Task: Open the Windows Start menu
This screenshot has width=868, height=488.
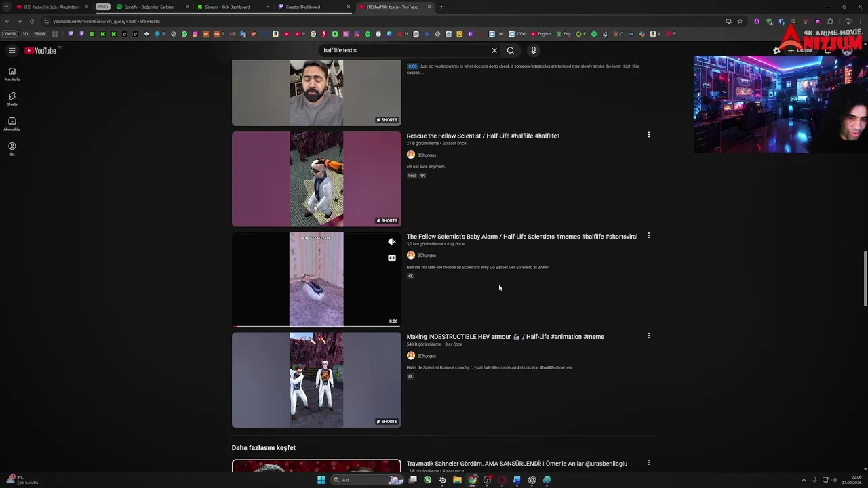Action: click(321, 480)
